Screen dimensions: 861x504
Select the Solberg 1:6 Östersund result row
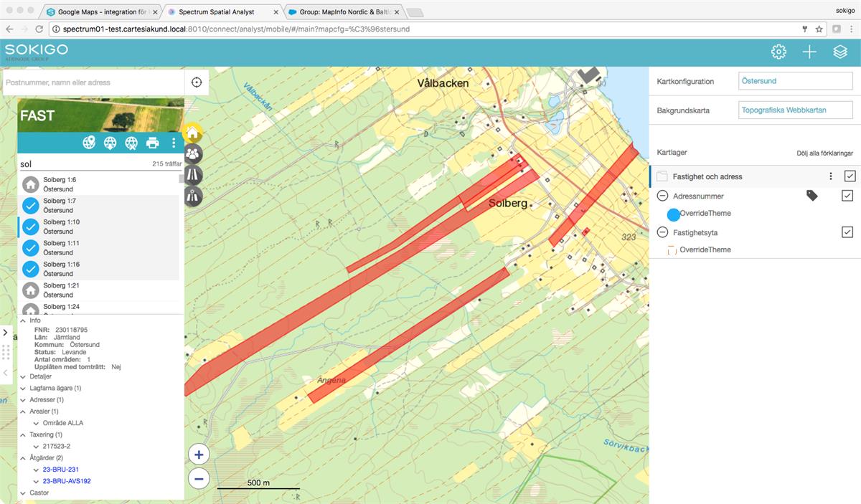point(98,184)
